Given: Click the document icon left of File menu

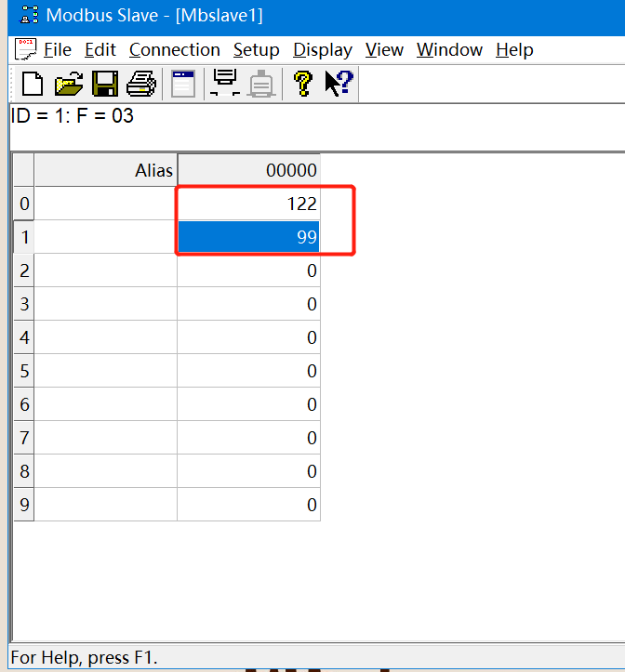Looking at the screenshot, I should point(26,49).
